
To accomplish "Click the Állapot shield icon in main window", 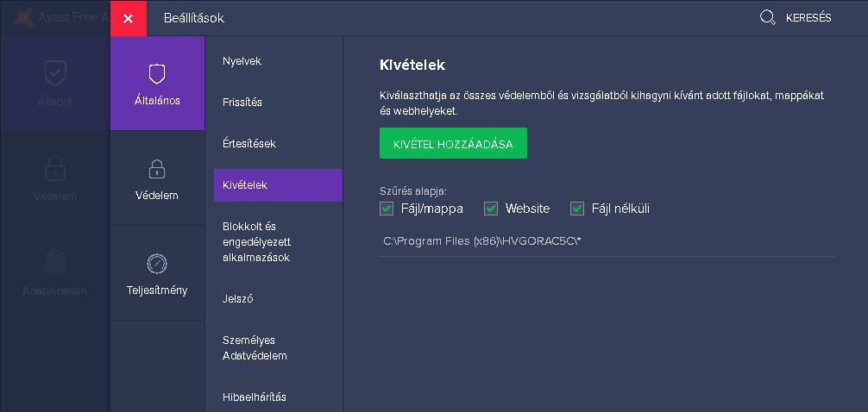I will point(55,73).
